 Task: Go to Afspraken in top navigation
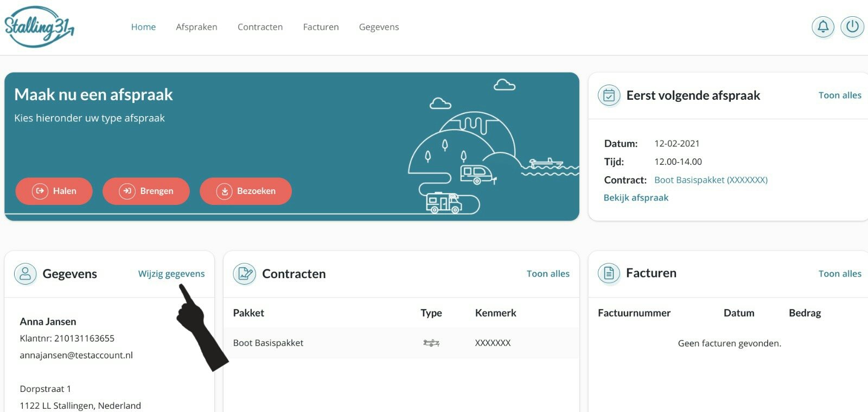coord(196,27)
